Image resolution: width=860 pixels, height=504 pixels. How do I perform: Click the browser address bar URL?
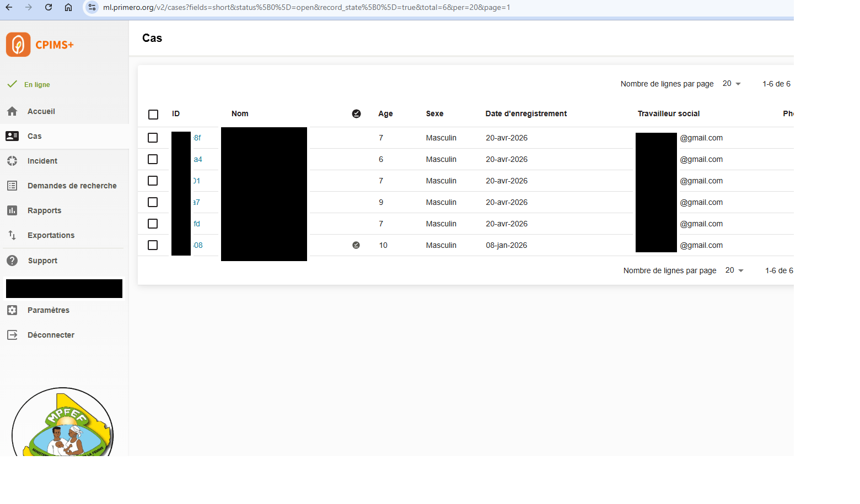click(306, 7)
